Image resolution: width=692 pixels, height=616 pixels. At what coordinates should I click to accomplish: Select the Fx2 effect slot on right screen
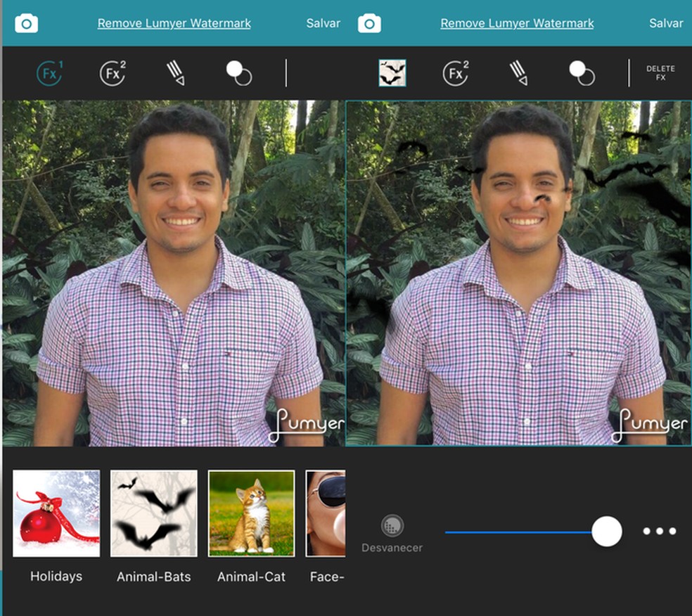(x=456, y=73)
